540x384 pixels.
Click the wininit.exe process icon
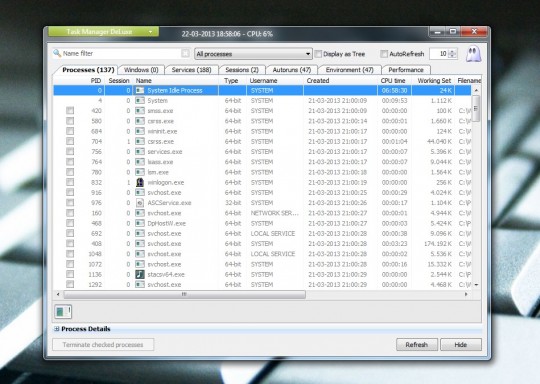(140, 131)
